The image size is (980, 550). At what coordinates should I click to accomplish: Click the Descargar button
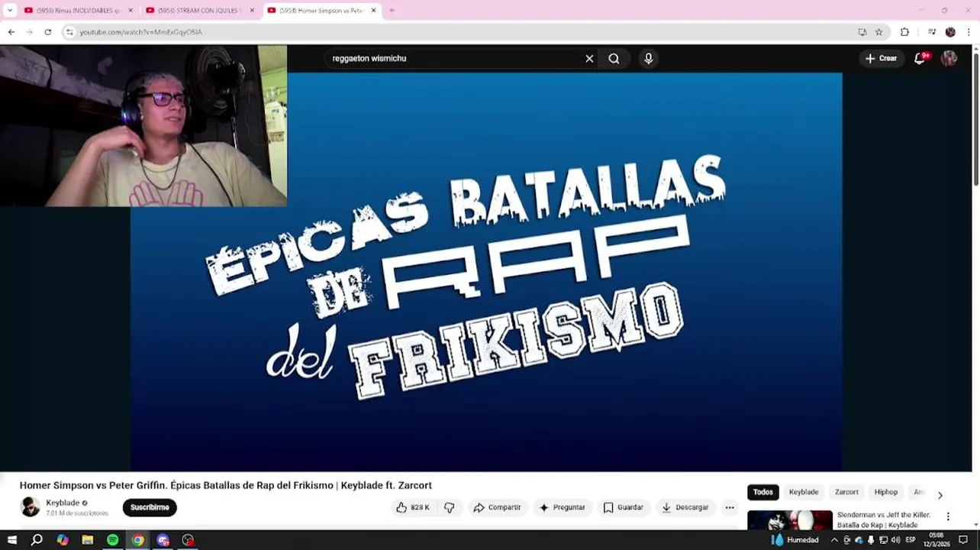[685, 507]
